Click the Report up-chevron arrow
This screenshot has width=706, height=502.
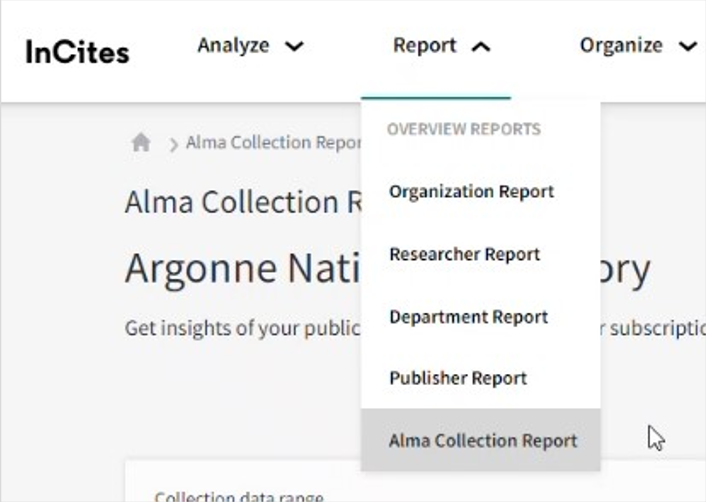point(481,47)
